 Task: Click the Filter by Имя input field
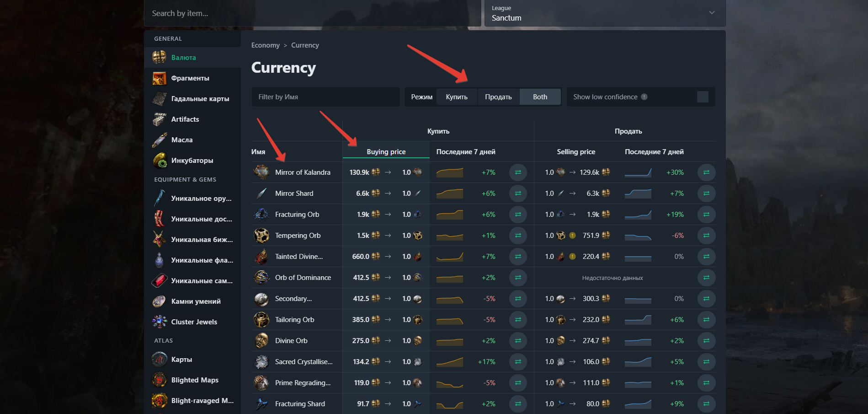pyautogui.click(x=325, y=97)
